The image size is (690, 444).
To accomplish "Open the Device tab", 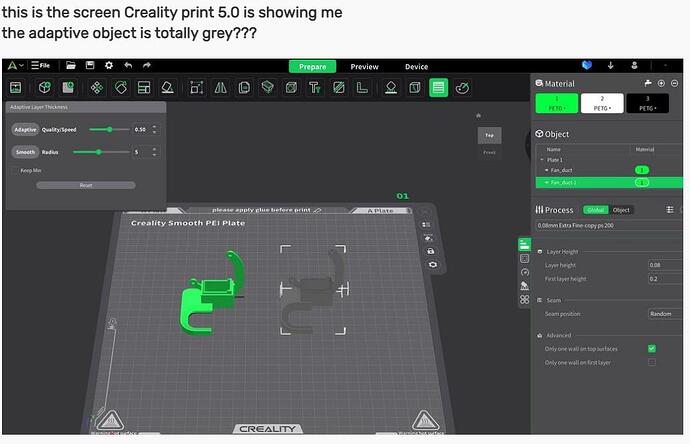I will click(416, 67).
